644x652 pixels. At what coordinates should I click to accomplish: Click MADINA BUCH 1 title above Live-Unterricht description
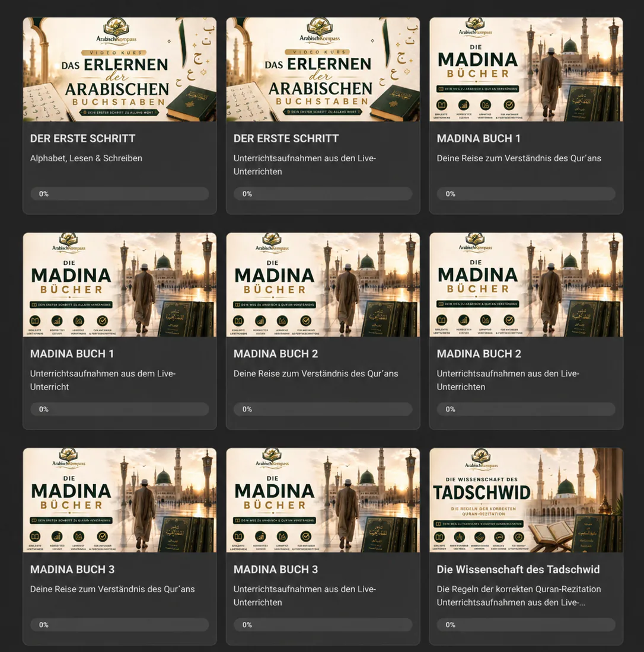coord(72,354)
